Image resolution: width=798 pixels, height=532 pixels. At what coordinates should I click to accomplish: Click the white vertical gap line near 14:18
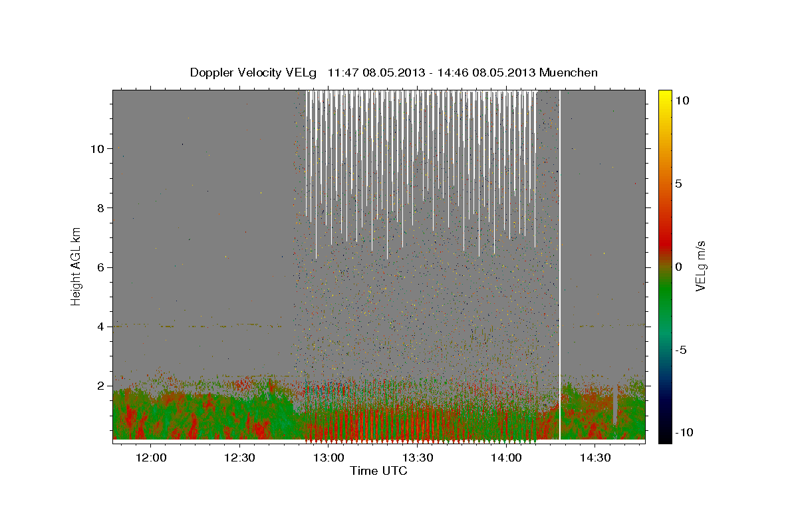click(560, 265)
